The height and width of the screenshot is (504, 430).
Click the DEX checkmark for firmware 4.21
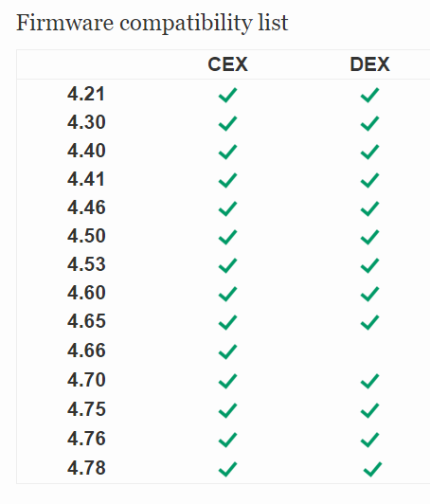369,95
